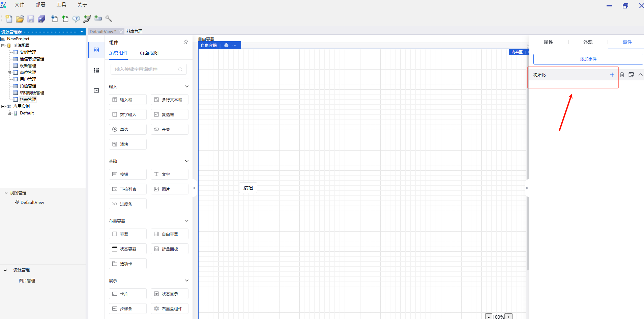The image size is (644, 319).
Task: Collapse the 布局容器 component section
Action: pyautogui.click(x=186, y=221)
